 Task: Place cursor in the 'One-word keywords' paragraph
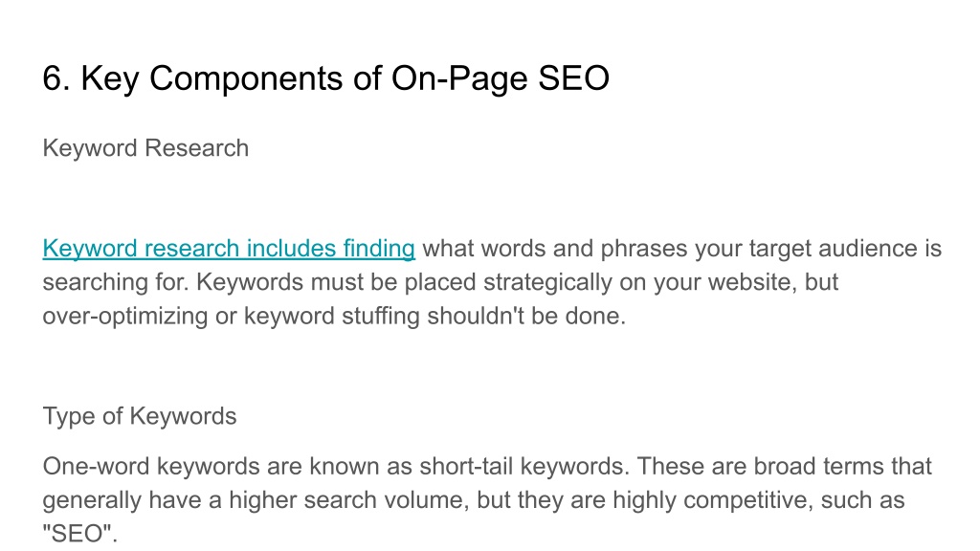487,499
